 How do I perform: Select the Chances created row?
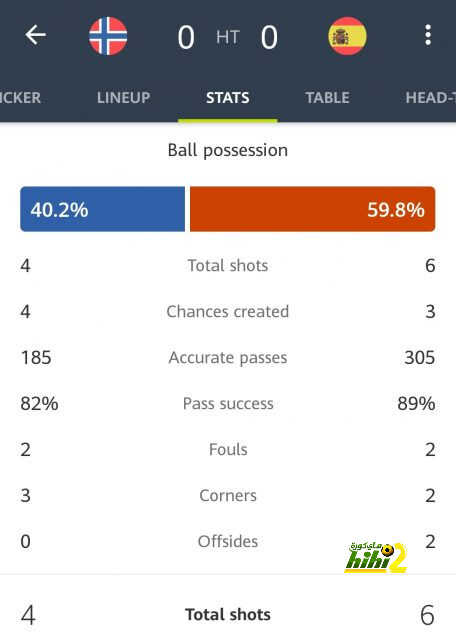pos(228,311)
